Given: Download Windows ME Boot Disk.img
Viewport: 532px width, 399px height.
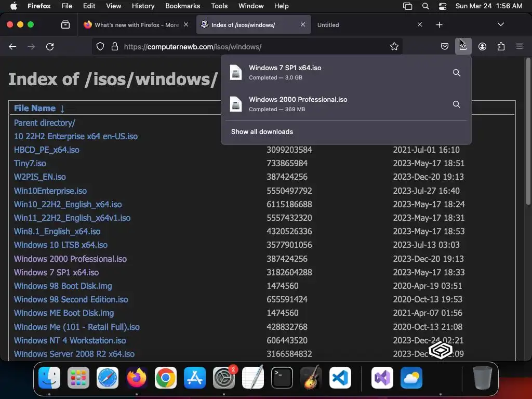Looking at the screenshot, I should point(64,313).
